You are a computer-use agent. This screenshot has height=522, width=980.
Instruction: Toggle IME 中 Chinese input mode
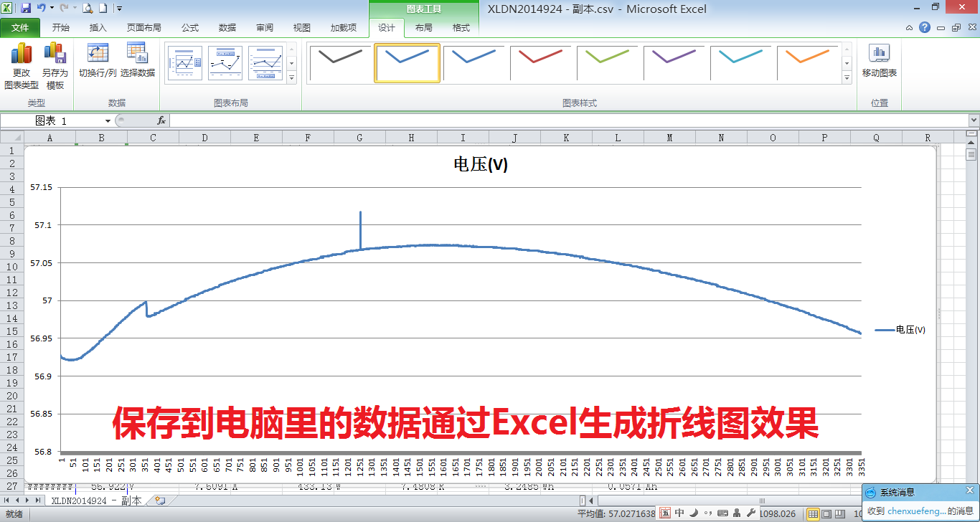click(x=679, y=513)
